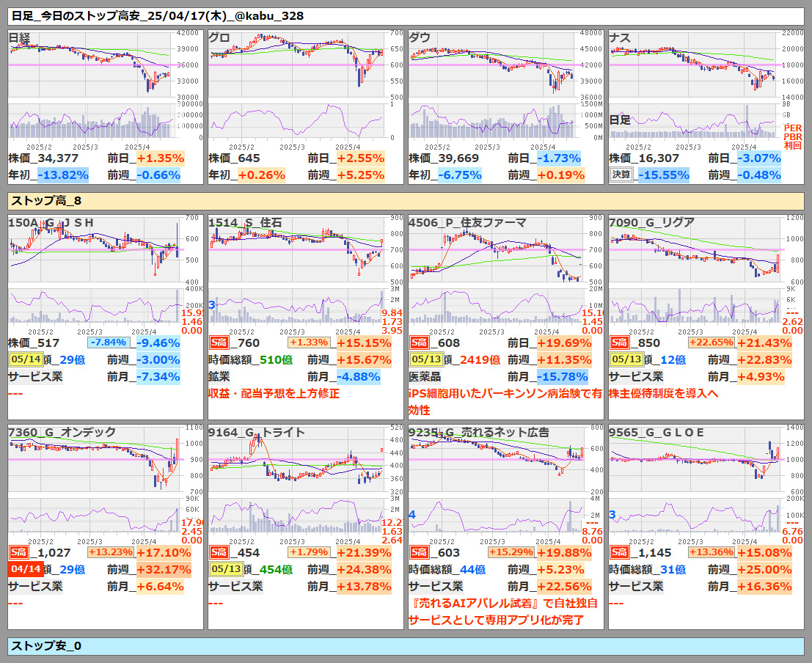Click the 住石 market cap 510億
Screen dimensions: 812x663
(276, 360)
